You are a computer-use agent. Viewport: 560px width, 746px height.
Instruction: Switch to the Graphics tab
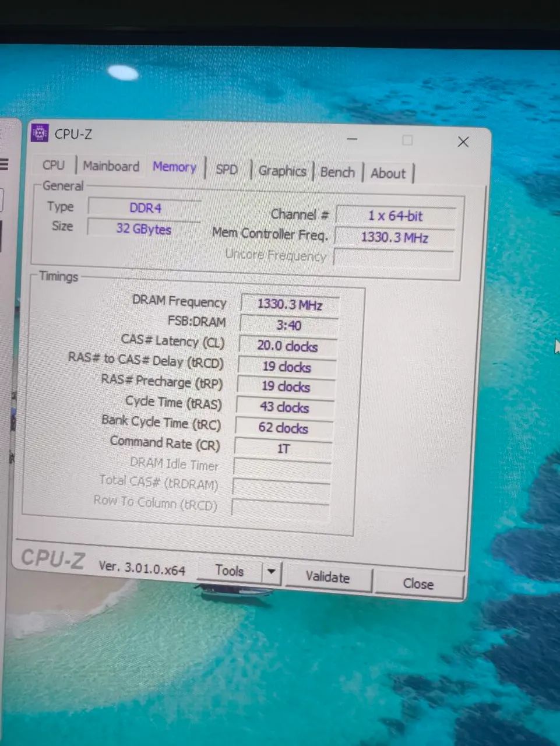pos(282,171)
